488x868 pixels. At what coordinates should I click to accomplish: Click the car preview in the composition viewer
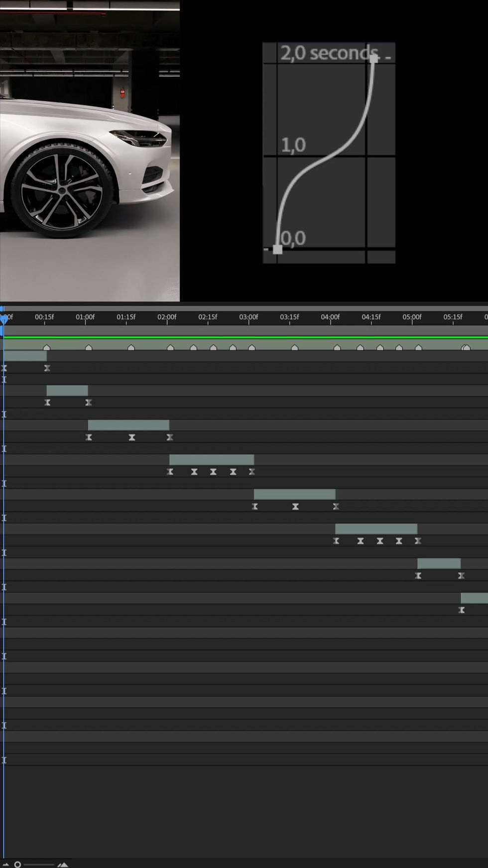pyautogui.click(x=90, y=150)
